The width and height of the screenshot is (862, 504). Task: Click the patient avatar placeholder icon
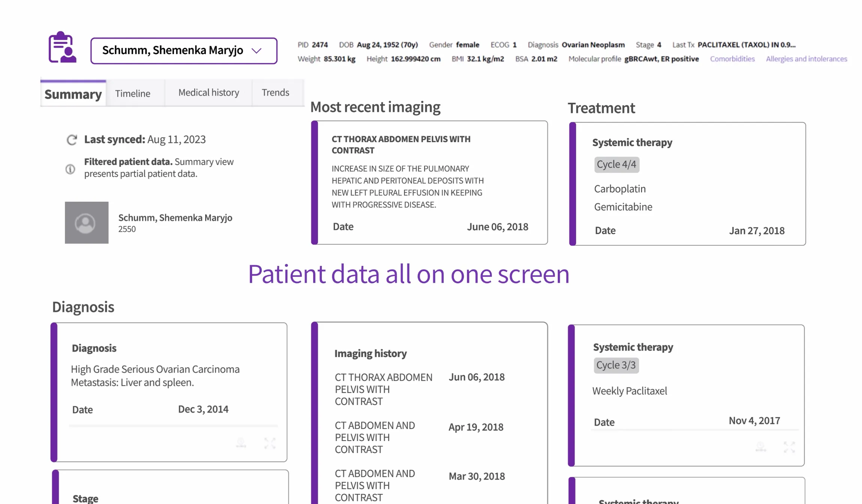[x=86, y=223]
